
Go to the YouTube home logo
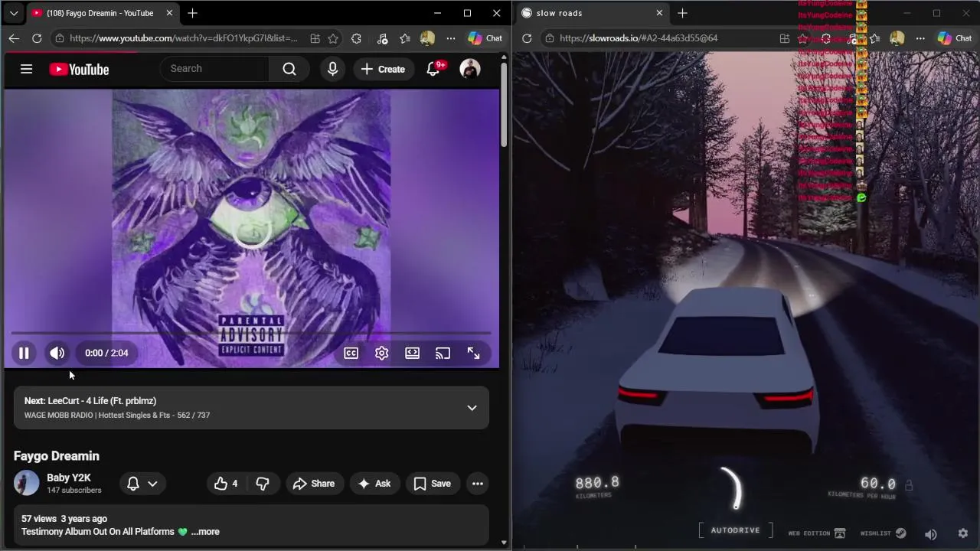tap(79, 70)
